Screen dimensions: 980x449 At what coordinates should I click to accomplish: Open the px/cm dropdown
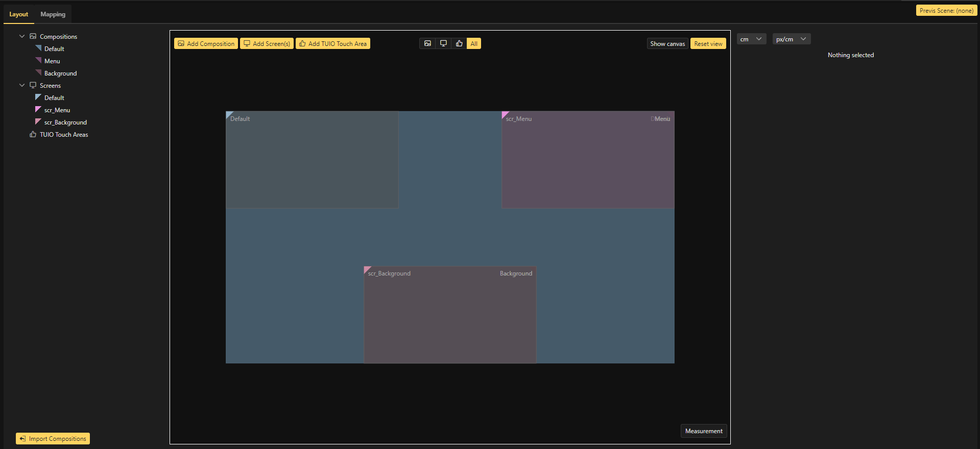tap(791, 39)
